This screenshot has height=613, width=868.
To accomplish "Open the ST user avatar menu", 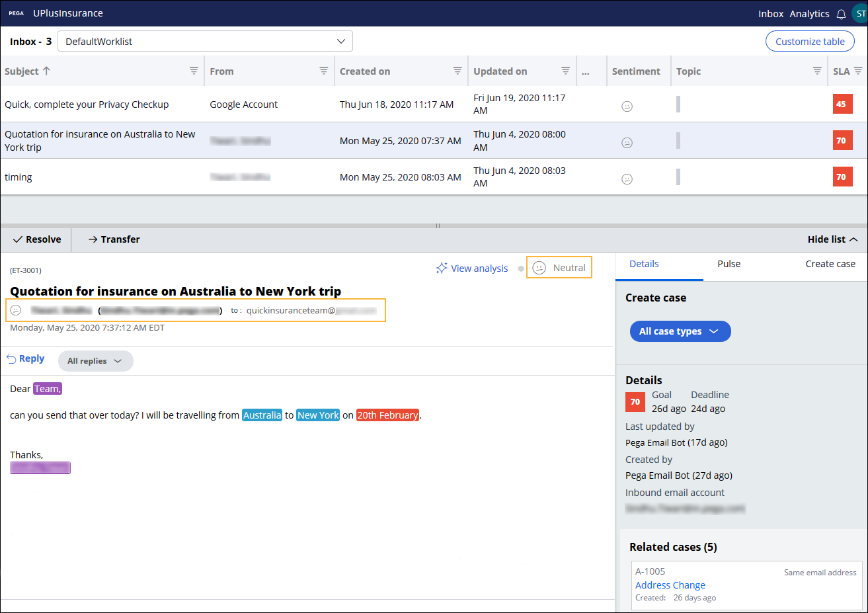I will point(859,14).
